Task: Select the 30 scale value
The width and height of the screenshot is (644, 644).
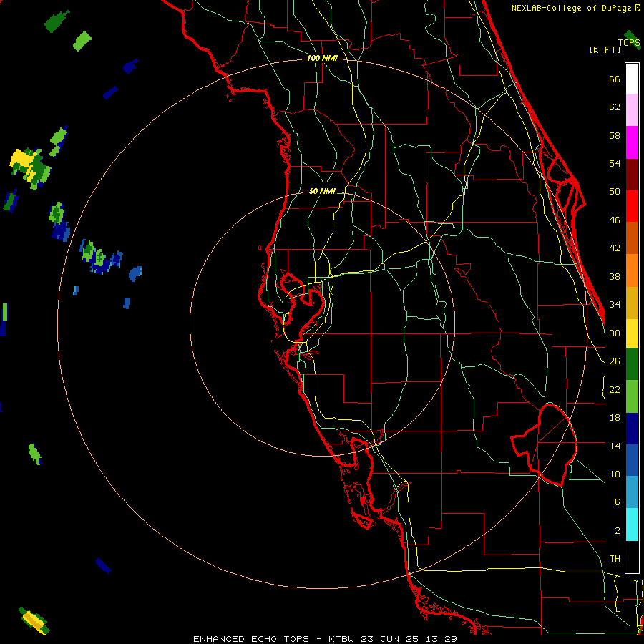Action: [615, 333]
